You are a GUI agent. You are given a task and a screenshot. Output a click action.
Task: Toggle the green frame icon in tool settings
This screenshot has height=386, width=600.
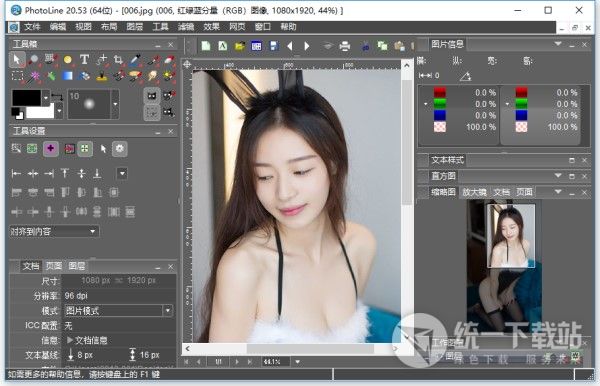tap(32, 148)
